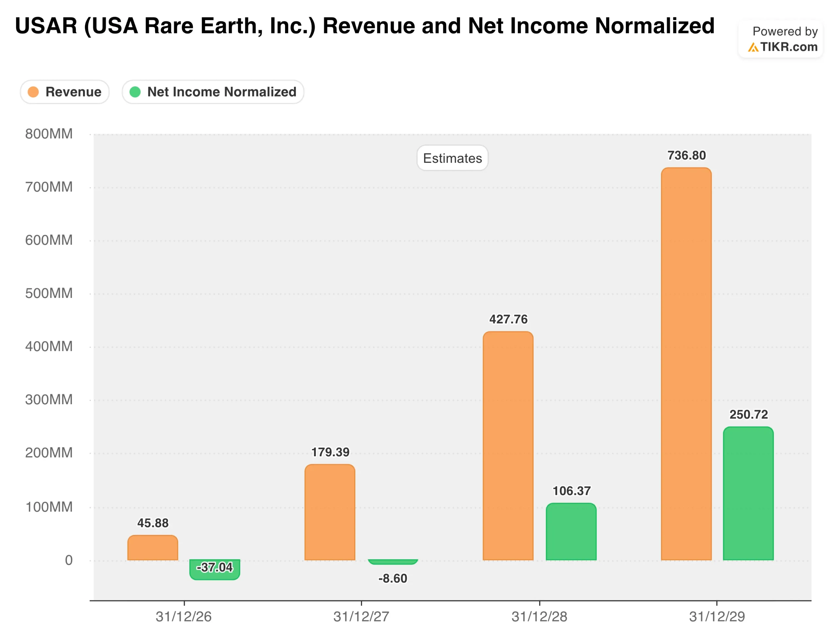Image resolution: width=837 pixels, height=644 pixels.
Task: Click the Estimates label badge
Action: [x=452, y=158]
